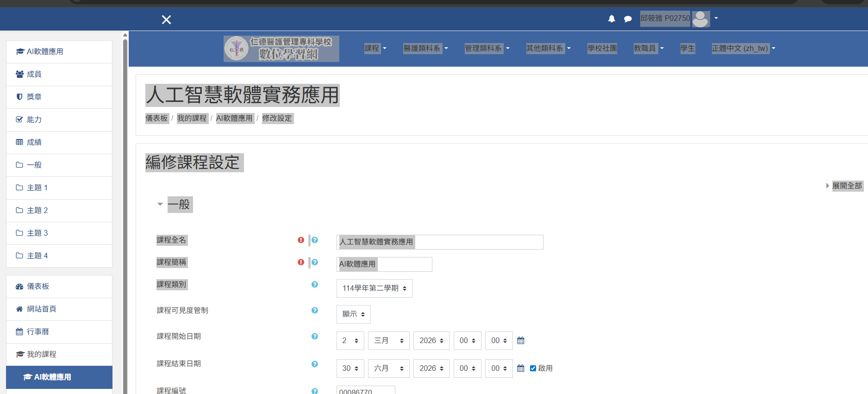Click 展開全部 link
The width and height of the screenshot is (868, 394).
coord(847,186)
